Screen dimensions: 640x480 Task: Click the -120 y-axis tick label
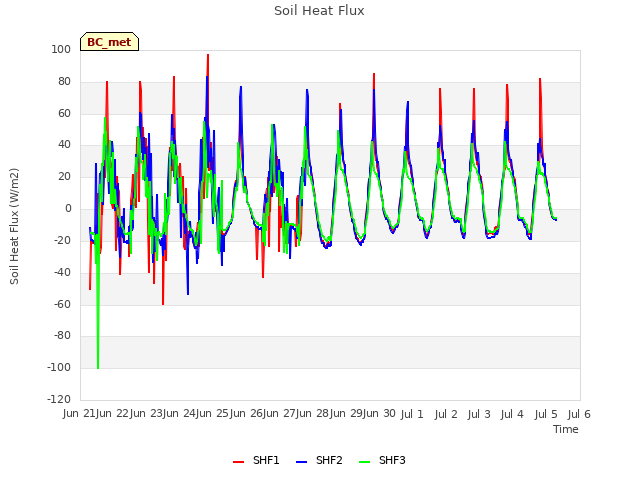point(59,399)
